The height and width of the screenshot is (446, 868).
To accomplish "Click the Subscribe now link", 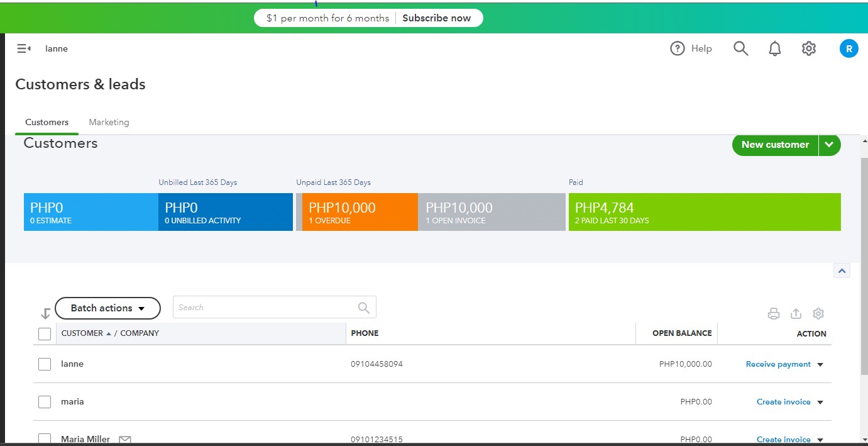I will coord(436,18).
